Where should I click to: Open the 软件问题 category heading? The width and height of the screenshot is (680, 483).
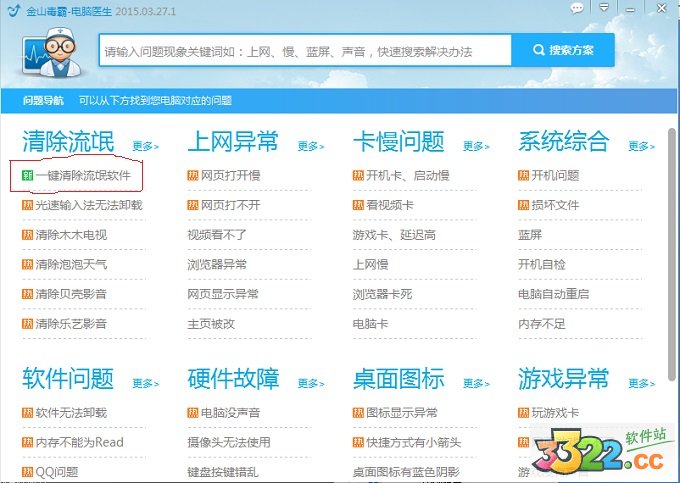pyautogui.click(x=68, y=378)
